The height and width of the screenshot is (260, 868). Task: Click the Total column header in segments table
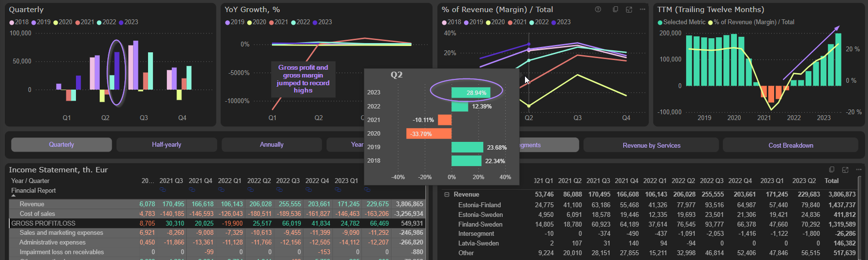click(831, 181)
